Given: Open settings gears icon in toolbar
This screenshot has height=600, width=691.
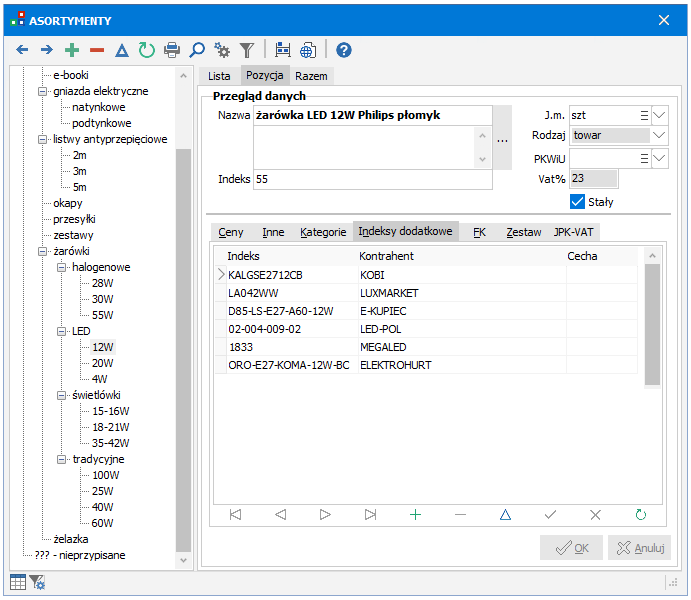Looking at the screenshot, I should coord(222,50).
